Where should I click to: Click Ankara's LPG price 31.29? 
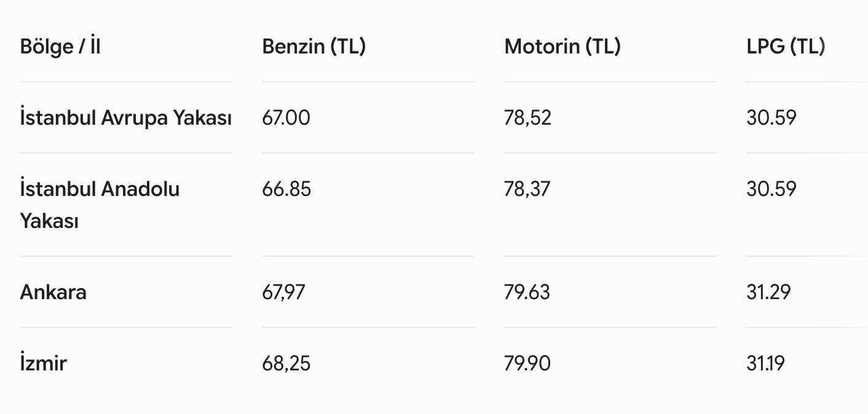pyautogui.click(x=769, y=292)
